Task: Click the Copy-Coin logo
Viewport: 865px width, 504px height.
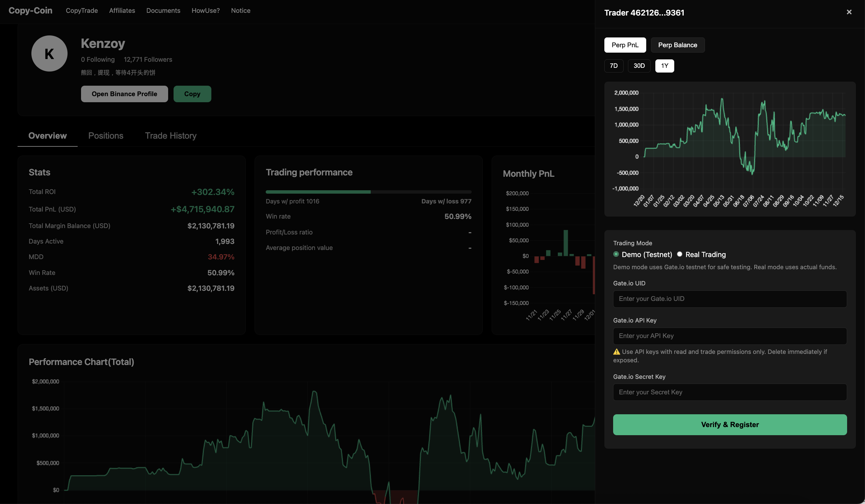Action: coord(30,11)
